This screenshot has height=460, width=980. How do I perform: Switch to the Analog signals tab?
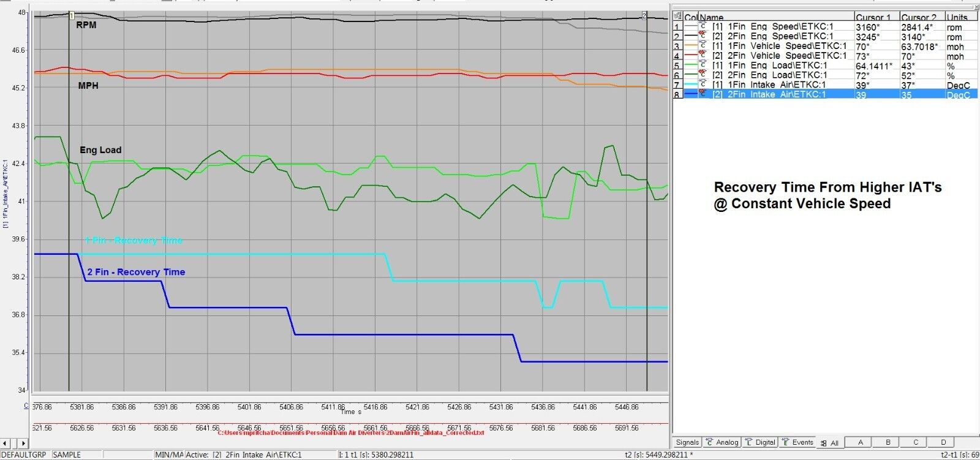point(722,442)
